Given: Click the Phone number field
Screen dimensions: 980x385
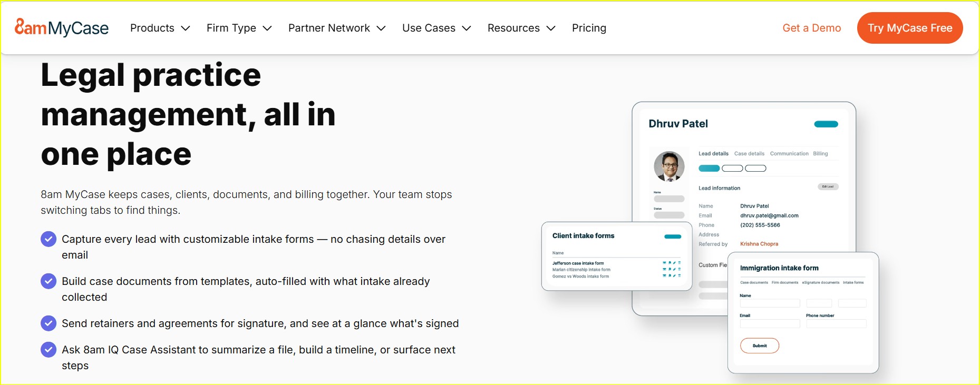Looking at the screenshot, I should point(836,324).
